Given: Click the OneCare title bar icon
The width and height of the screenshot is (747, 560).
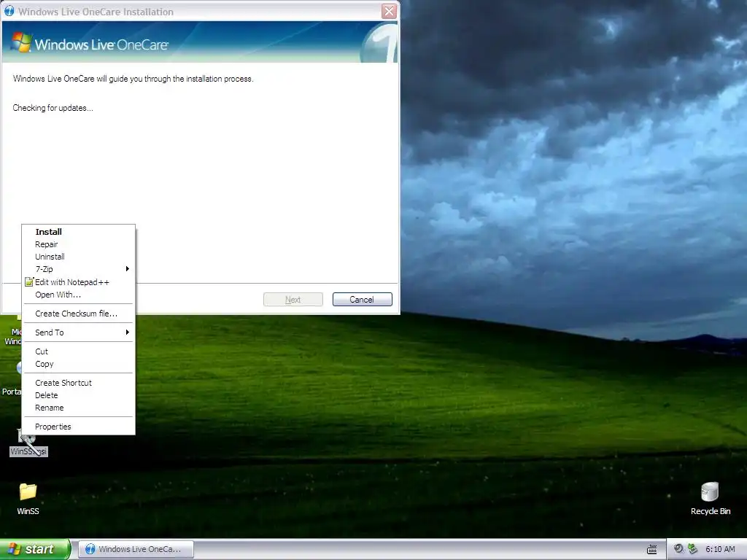Looking at the screenshot, I should pyautogui.click(x=9, y=11).
